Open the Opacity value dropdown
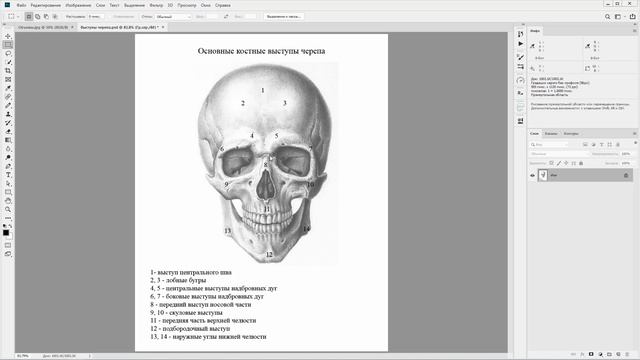Viewport: 640px width, 360px height. (626, 154)
